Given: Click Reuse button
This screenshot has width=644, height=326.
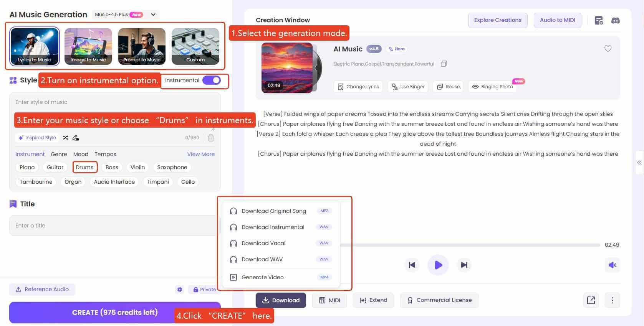Looking at the screenshot, I should point(449,87).
